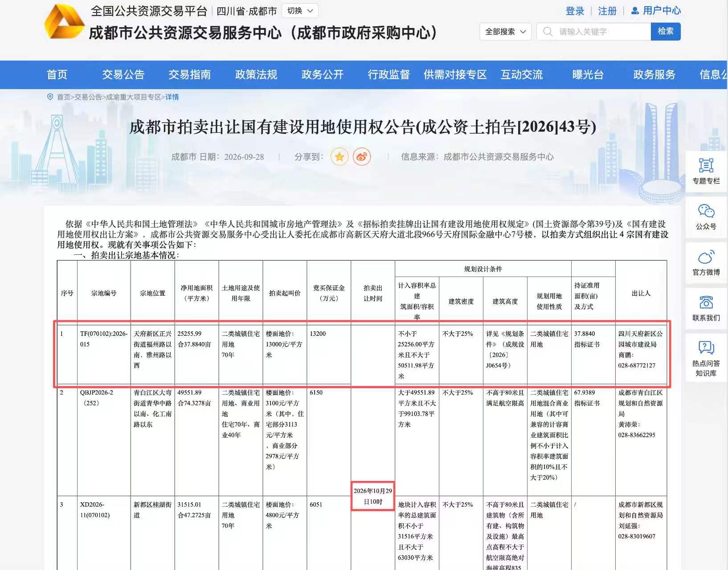Click 交易公告 in the breadcrumb trail
This screenshot has height=570, width=728.
(88, 97)
